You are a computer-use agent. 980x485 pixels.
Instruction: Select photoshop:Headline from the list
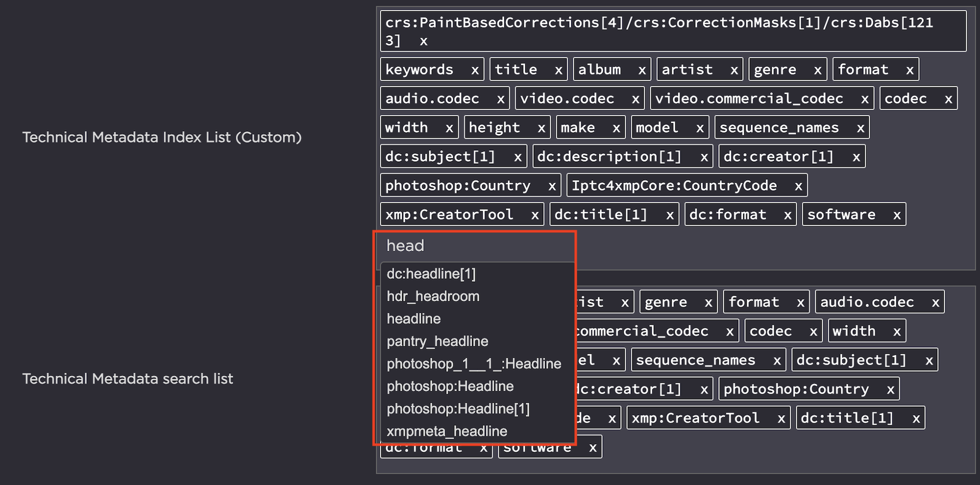pyautogui.click(x=450, y=386)
